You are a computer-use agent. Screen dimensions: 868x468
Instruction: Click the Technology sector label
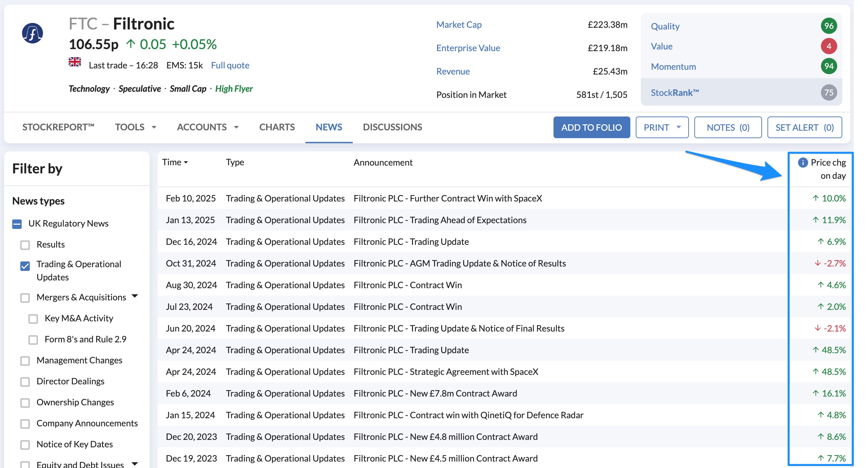coord(89,89)
